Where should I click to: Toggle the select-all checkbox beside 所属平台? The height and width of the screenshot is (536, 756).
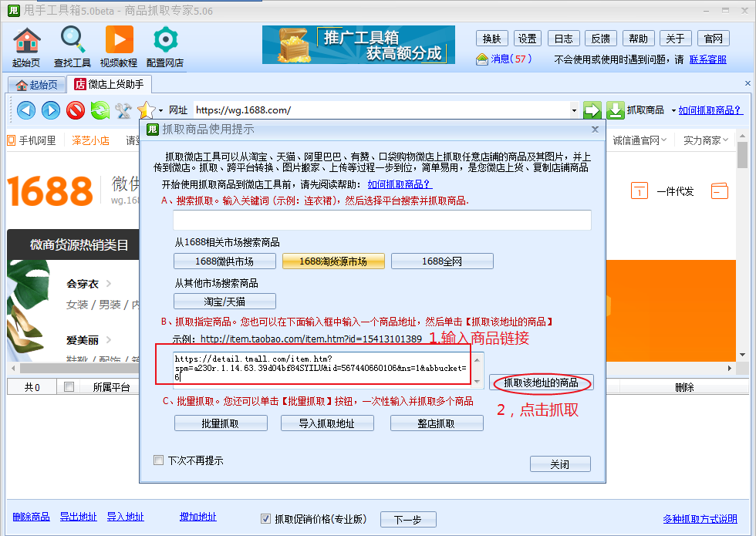point(69,386)
